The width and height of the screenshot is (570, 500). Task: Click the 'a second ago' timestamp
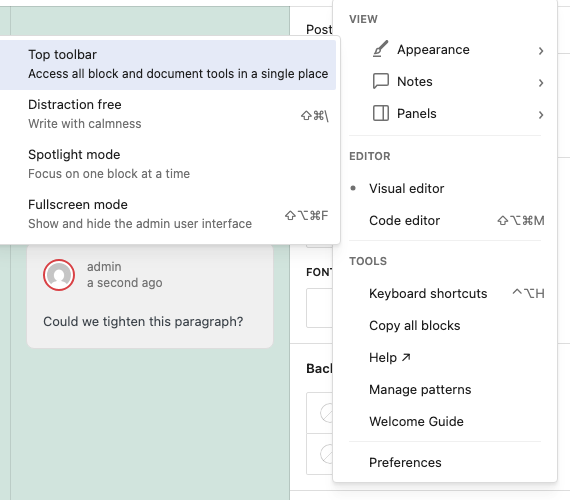[125, 283]
